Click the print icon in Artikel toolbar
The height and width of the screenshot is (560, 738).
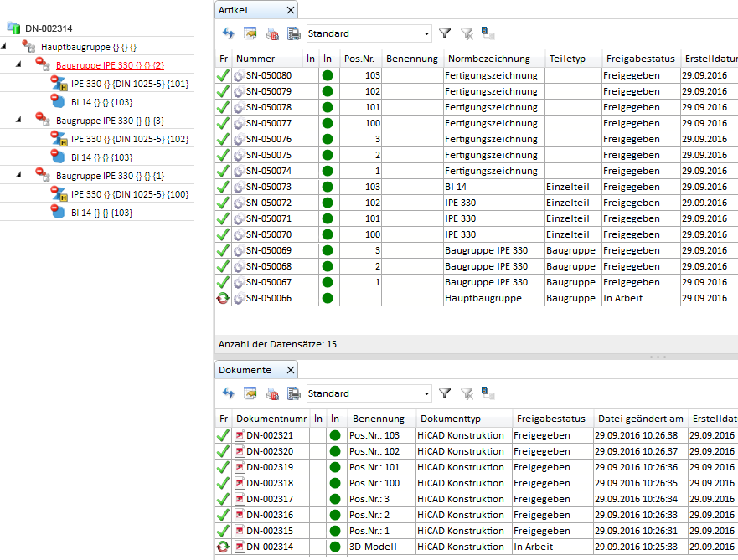coord(294,33)
